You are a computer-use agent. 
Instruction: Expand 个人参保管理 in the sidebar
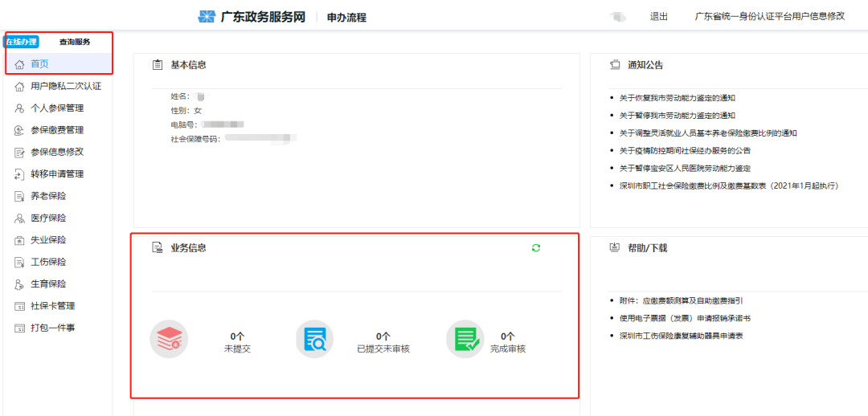[x=56, y=108]
